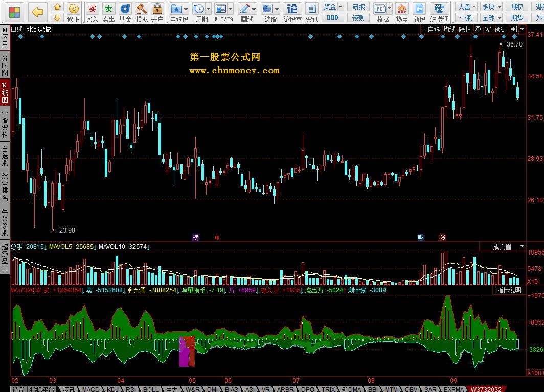The image size is (544, 392).
Task: Open 个股资料 in left sidebar
Action: (5, 124)
